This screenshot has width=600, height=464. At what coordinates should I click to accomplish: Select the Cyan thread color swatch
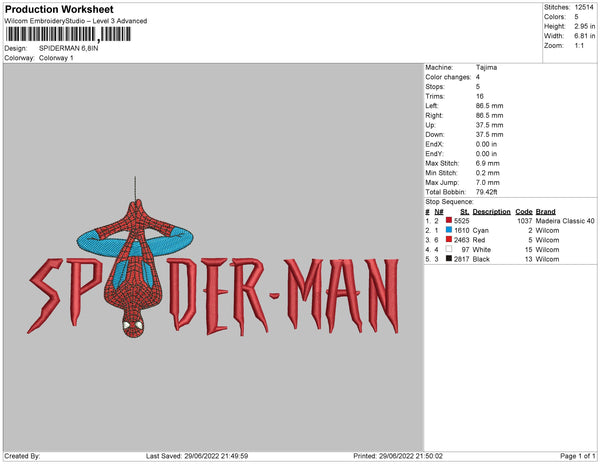pyautogui.click(x=449, y=230)
